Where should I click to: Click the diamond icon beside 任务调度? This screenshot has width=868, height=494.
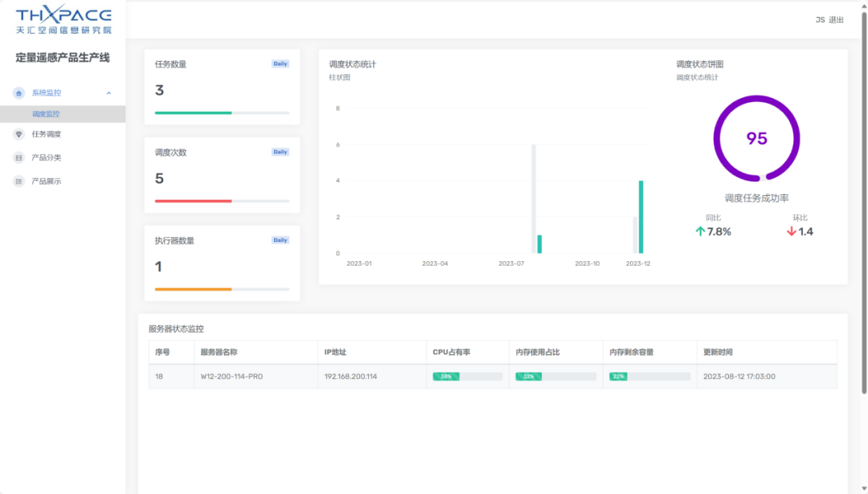[18, 134]
